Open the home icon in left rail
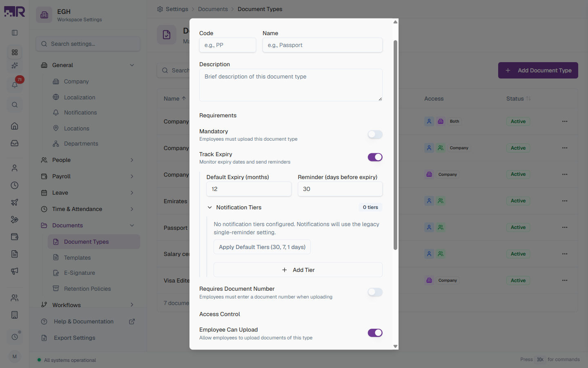This screenshot has width=588, height=368. (x=15, y=126)
